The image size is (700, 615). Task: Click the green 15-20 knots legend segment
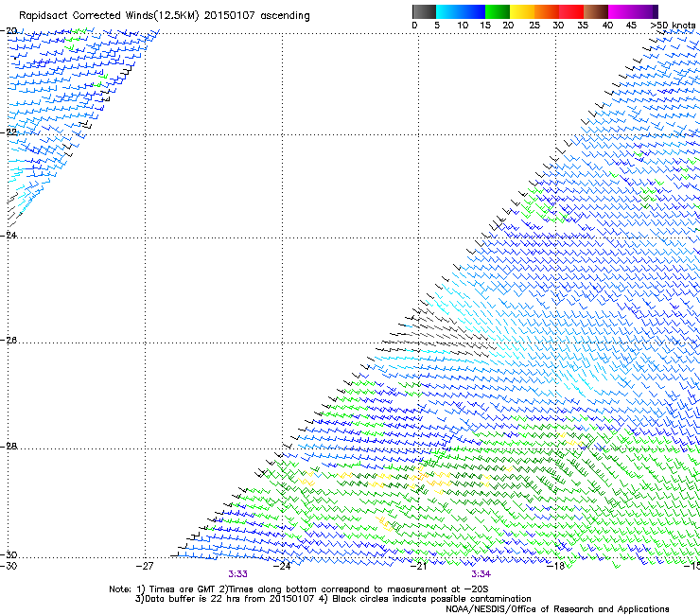coord(498,11)
